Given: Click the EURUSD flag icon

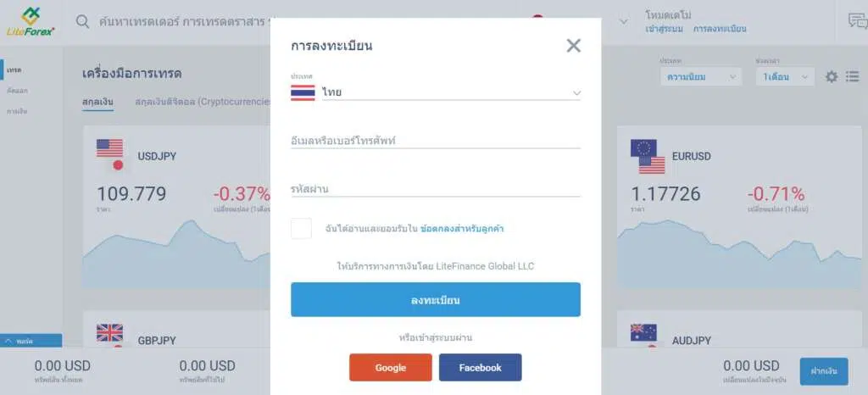Looking at the screenshot, I should (x=647, y=156).
